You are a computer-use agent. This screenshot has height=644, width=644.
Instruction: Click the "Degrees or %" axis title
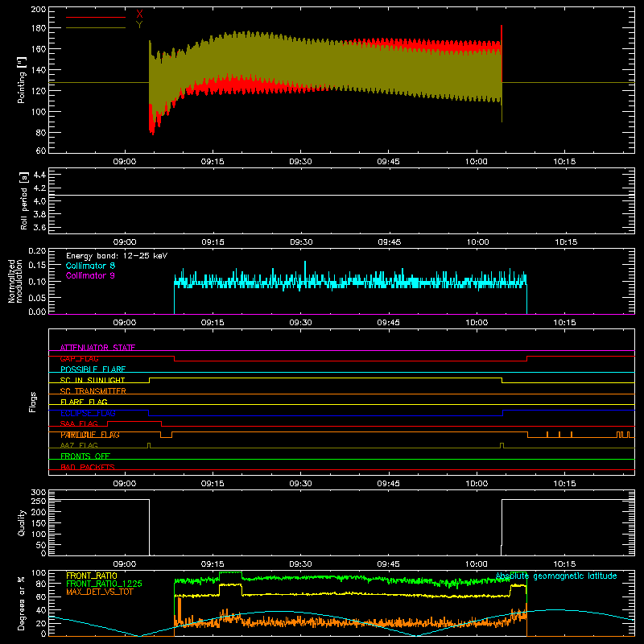click(x=22, y=603)
